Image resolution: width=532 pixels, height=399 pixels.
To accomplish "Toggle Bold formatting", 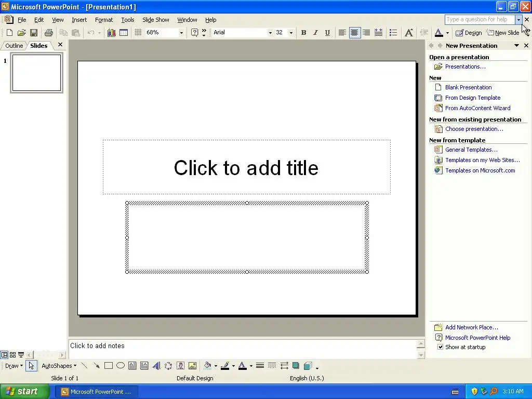I will click(303, 33).
